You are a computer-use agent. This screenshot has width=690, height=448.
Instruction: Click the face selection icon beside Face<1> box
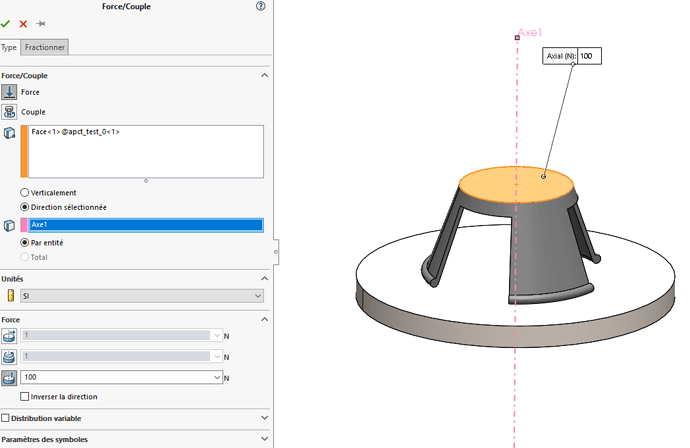[9, 133]
